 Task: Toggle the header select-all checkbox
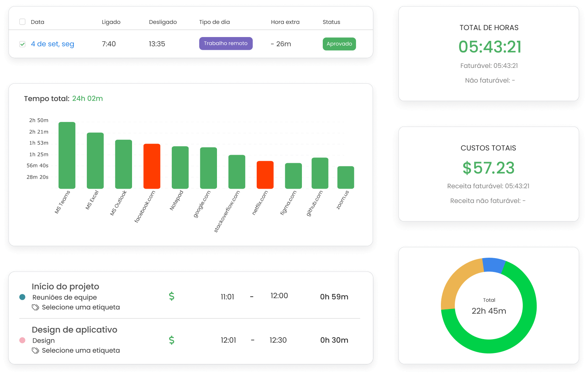click(22, 22)
